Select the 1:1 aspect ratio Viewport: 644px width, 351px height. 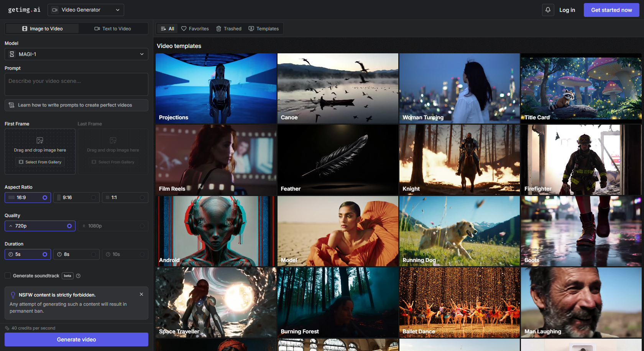tap(125, 198)
